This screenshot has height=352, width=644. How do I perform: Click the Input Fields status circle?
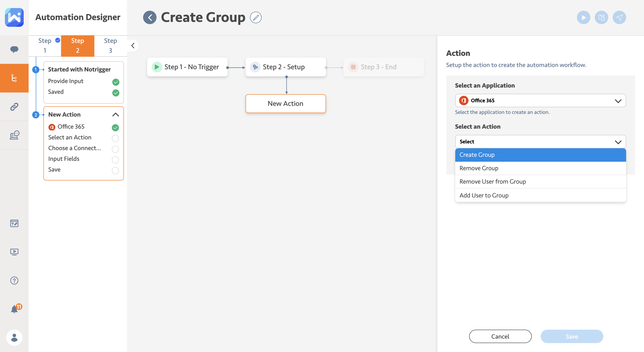pyautogui.click(x=115, y=159)
